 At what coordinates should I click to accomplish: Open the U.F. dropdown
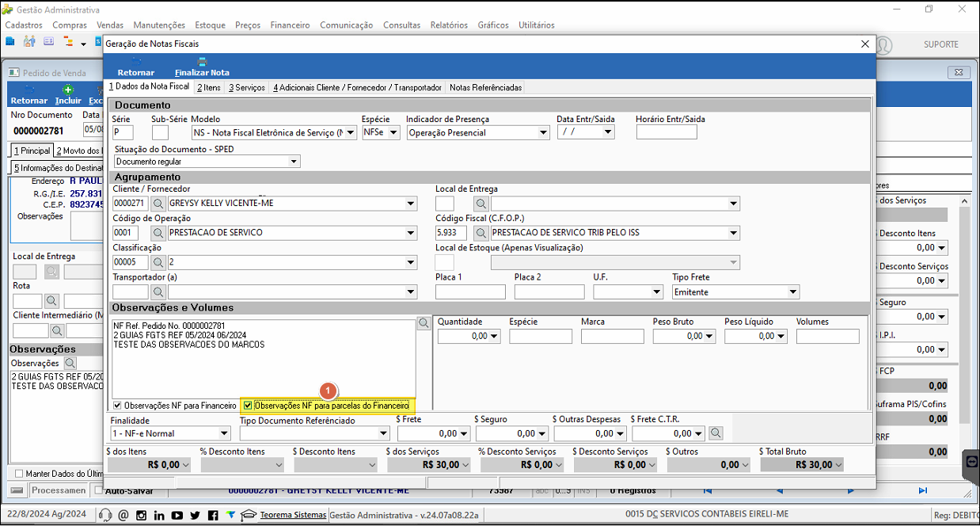point(657,292)
